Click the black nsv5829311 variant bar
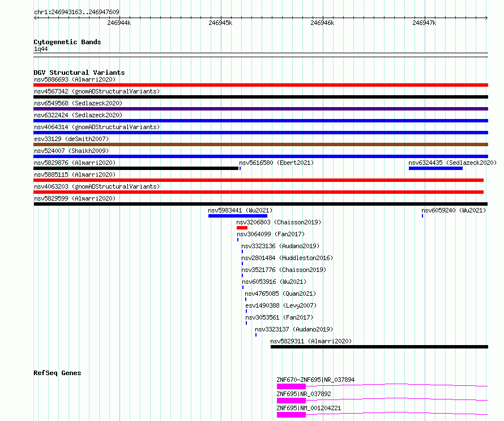The image size is (504, 421). [x=379, y=347]
